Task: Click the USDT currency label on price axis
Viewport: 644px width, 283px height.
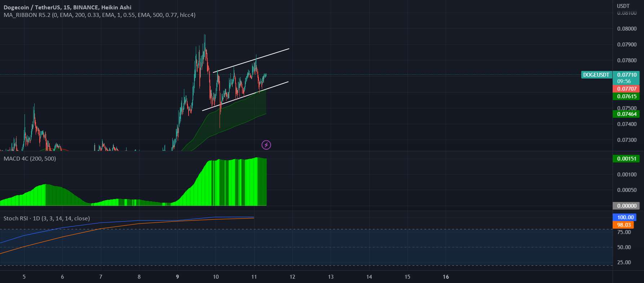Action: 623,6
